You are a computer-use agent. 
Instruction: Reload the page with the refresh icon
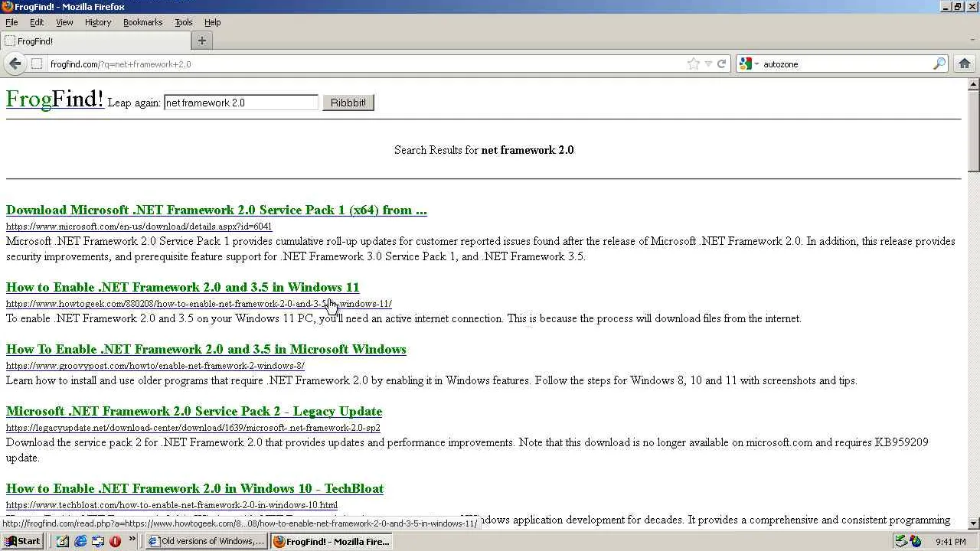tap(721, 64)
